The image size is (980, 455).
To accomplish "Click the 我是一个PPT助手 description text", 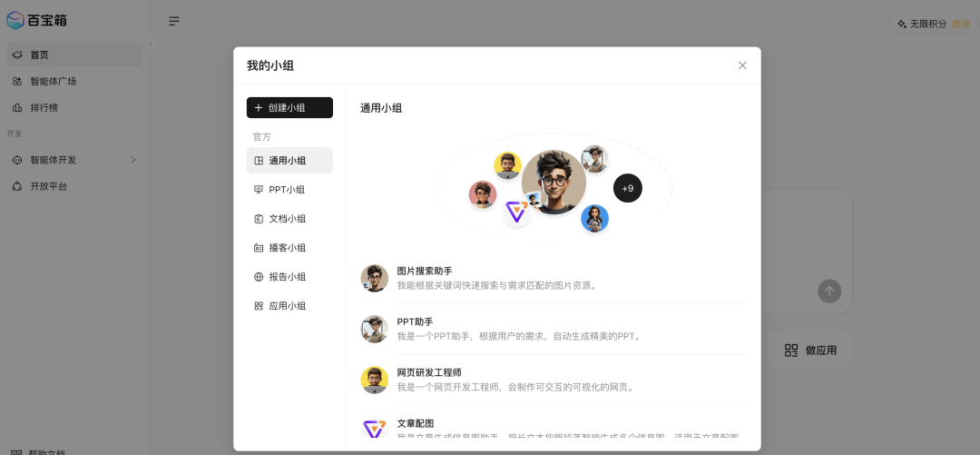I will point(519,336).
